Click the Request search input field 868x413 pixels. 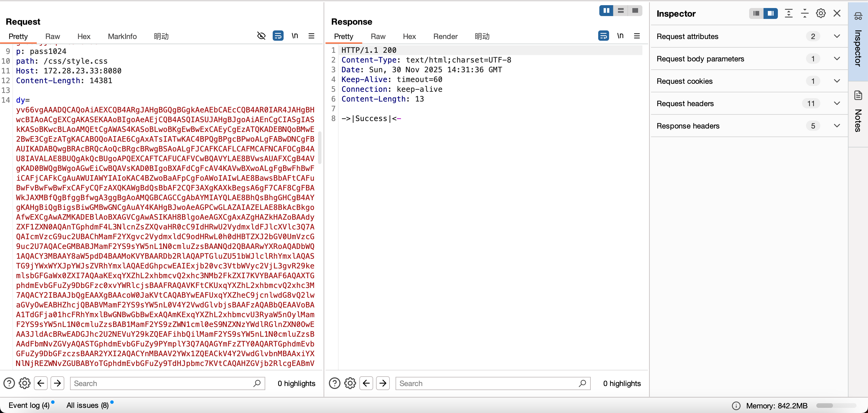point(162,383)
